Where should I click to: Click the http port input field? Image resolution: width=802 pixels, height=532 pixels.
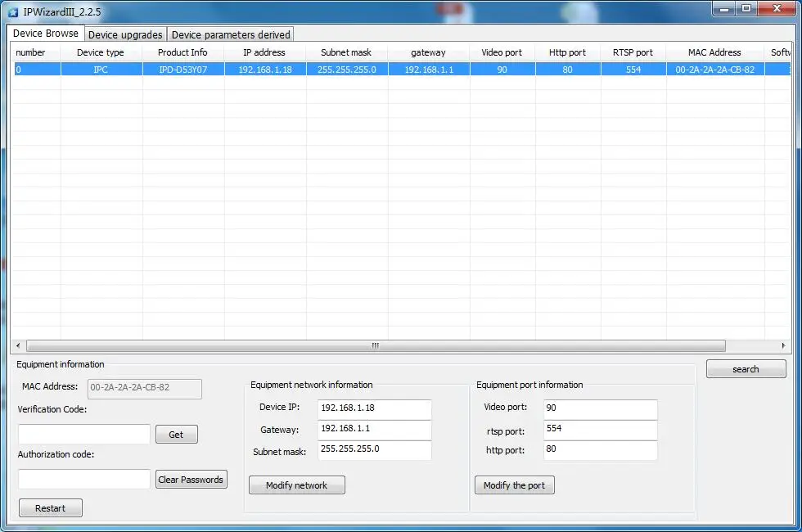click(600, 449)
